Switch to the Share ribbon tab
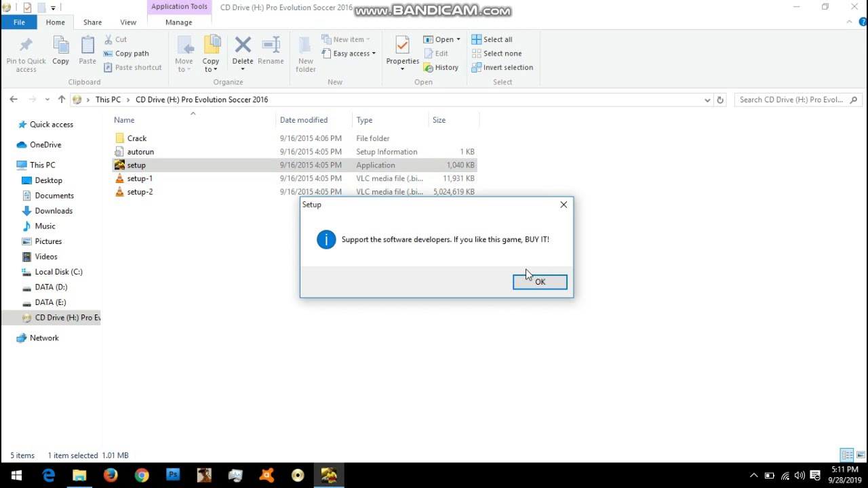Screen dimensions: 868x488 92,22
